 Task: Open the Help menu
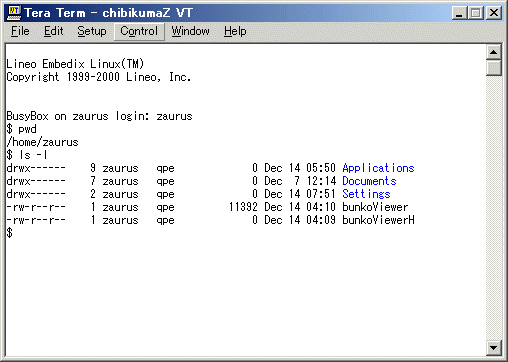tap(235, 31)
